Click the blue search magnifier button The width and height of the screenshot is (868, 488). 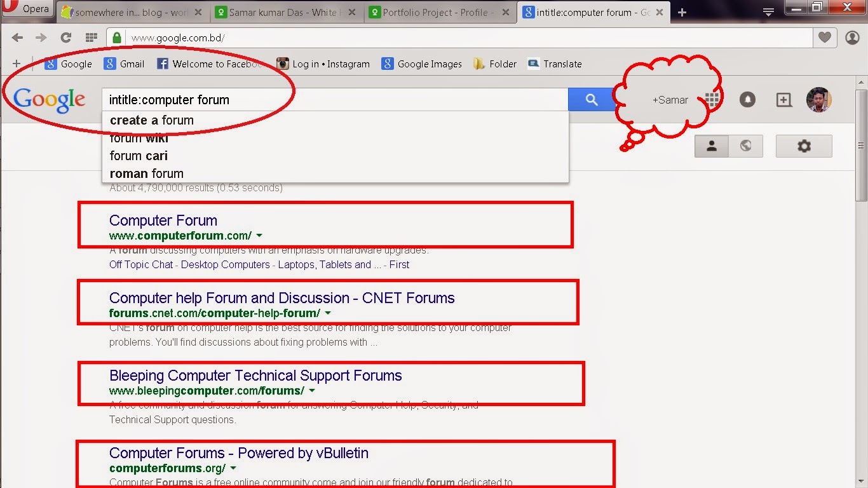tap(592, 99)
